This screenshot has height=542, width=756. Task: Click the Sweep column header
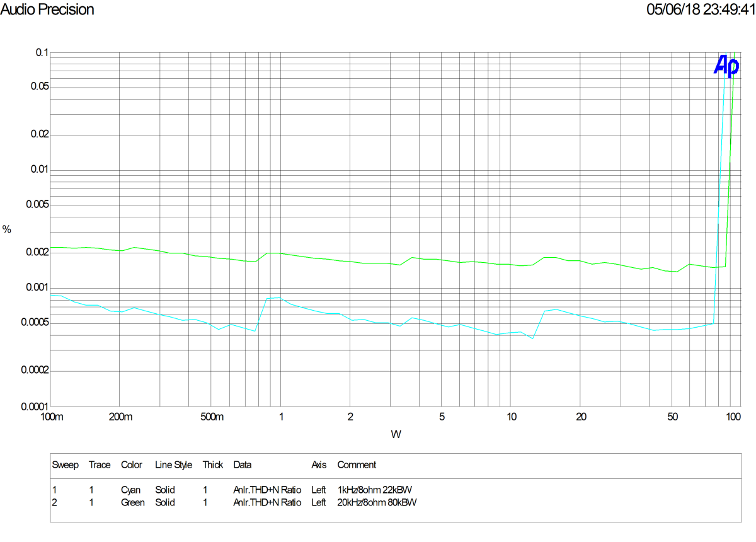click(65, 465)
